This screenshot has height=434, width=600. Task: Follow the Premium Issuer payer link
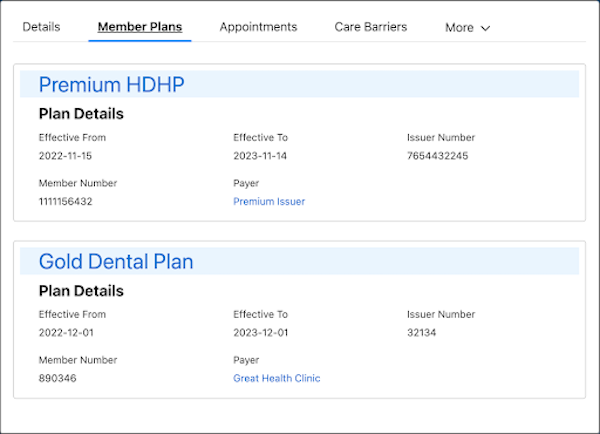coord(269,201)
